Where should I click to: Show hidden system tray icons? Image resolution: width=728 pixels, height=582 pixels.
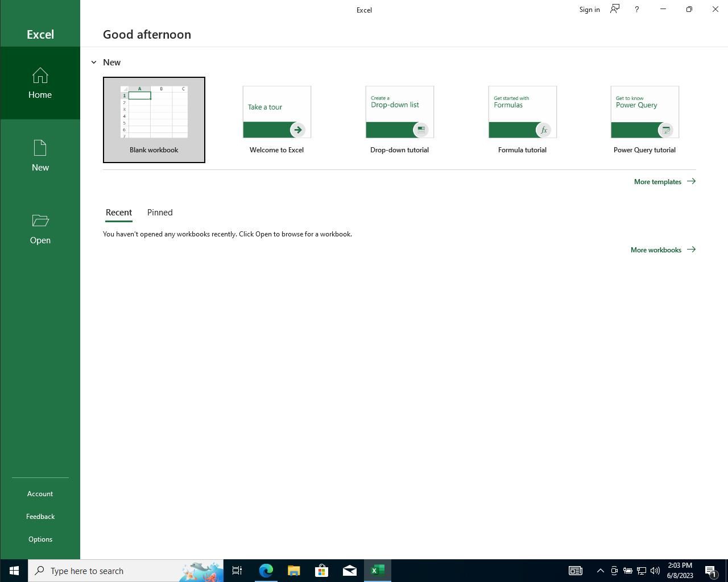click(600, 571)
